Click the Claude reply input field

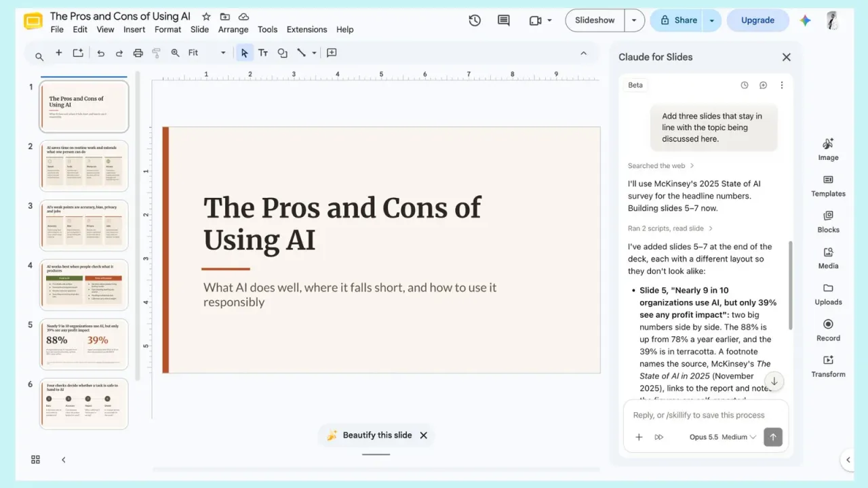coord(706,415)
